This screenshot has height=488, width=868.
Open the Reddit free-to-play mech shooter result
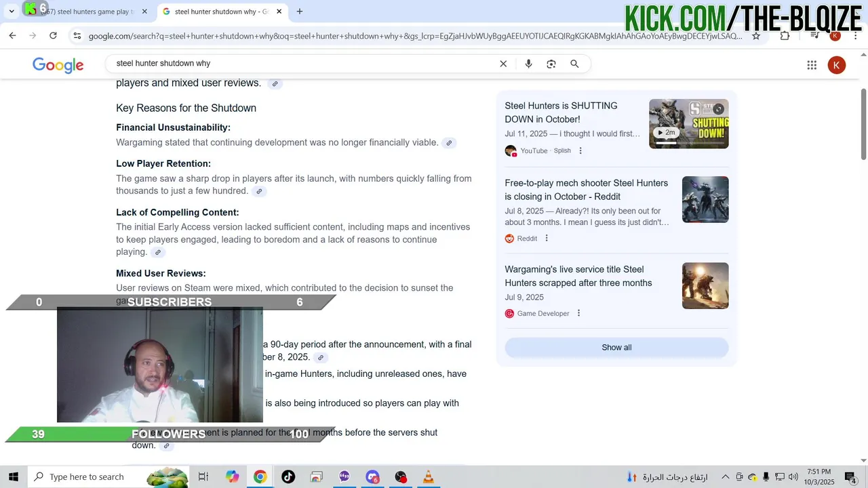point(586,190)
